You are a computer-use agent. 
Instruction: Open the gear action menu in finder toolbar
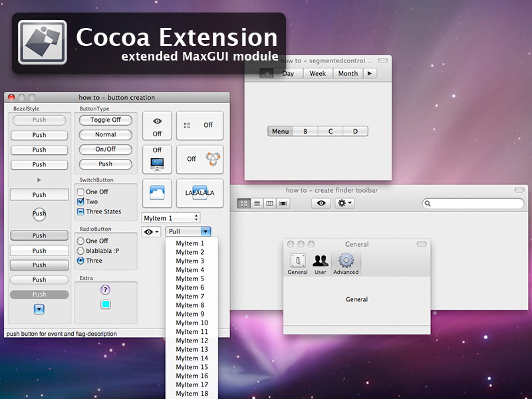pyautogui.click(x=344, y=203)
